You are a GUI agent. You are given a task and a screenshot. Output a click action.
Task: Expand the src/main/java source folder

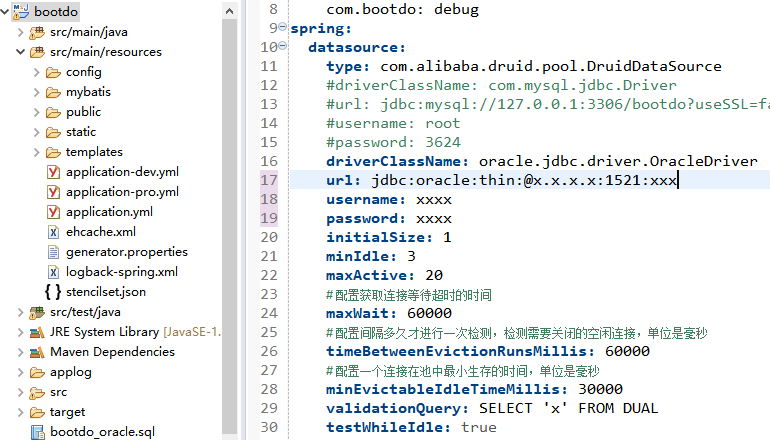(20, 32)
